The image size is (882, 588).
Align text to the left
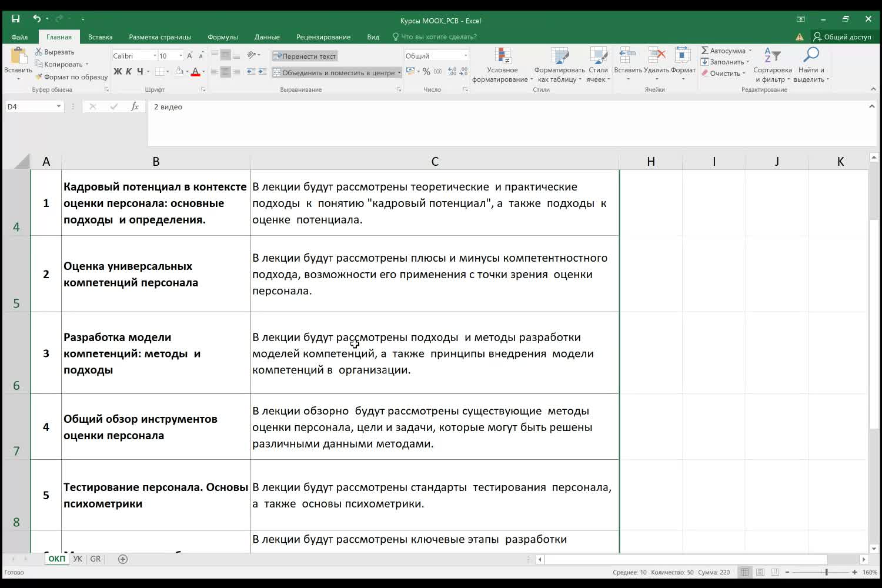(x=215, y=72)
